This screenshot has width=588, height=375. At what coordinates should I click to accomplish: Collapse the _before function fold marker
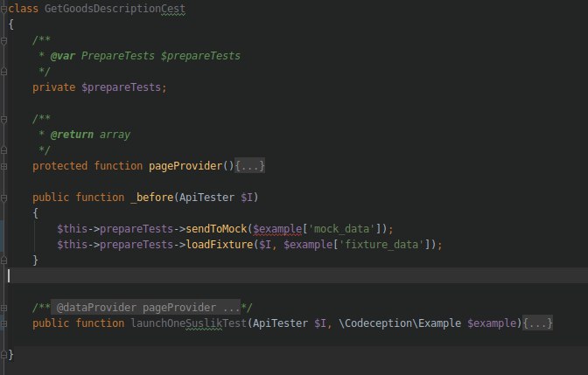click(3, 198)
